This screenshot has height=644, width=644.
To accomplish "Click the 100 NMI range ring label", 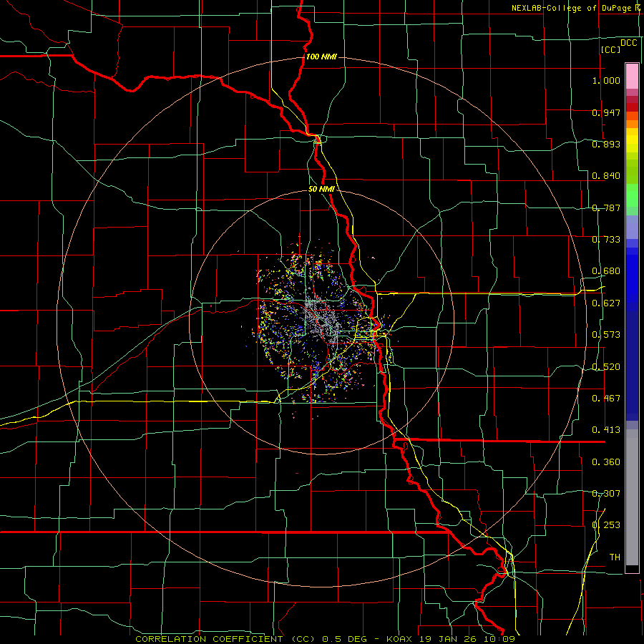I will tap(321, 57).
